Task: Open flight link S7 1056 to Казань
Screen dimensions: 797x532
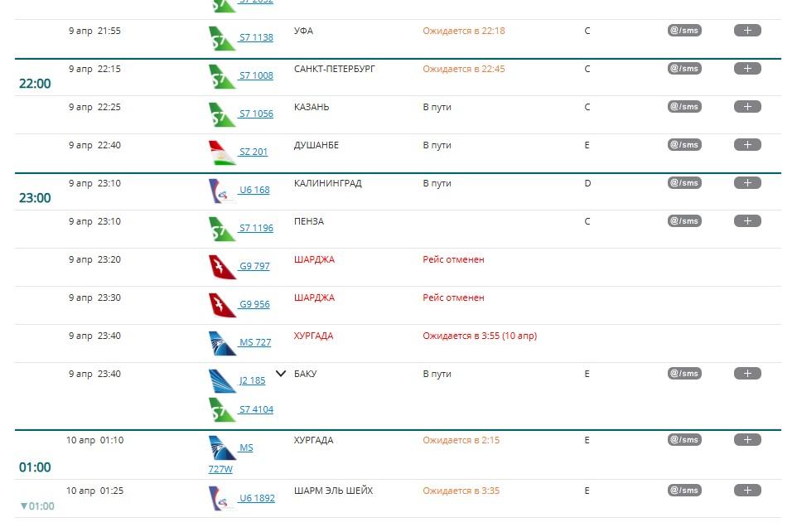Action: coord(256,114)
